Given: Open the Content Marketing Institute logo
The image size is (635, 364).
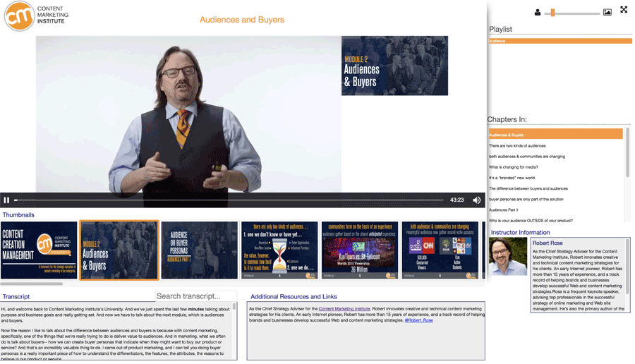Looking at the screenshot, I should 37,16.
